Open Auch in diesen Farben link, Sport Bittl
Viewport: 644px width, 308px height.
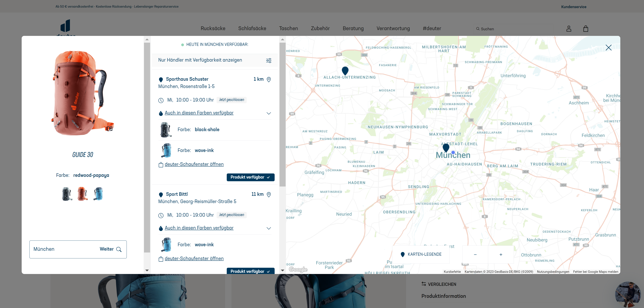(x=199, y=228)
